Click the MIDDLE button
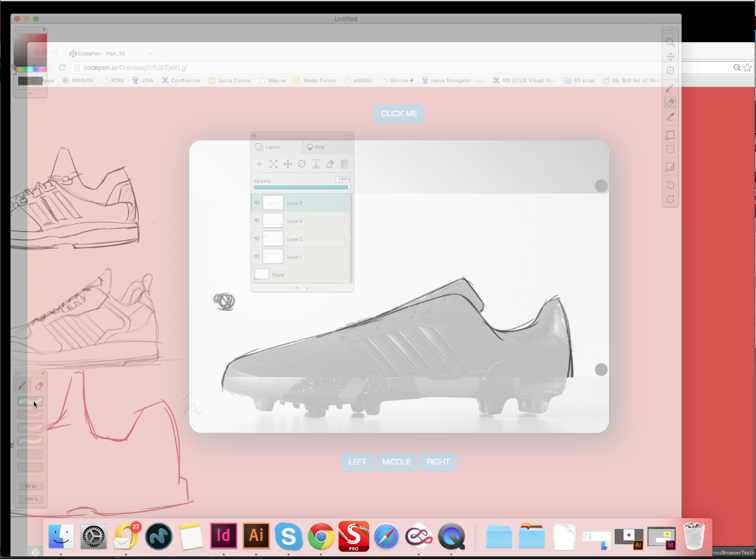The height and width of the screenshot is (559, 756). (x=396, y=462)
